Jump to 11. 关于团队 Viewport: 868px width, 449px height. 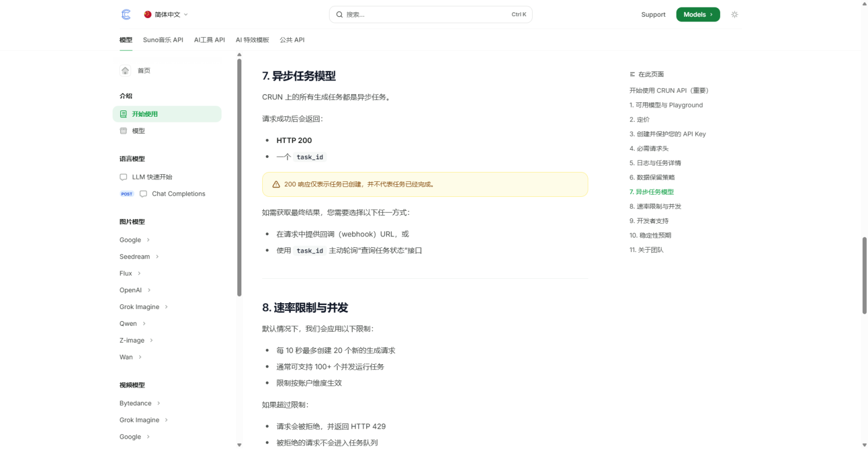tap(646, 250)
